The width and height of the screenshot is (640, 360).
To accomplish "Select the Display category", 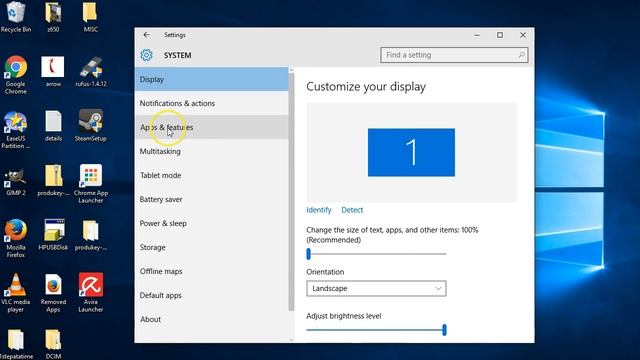I will click(211, 79).
